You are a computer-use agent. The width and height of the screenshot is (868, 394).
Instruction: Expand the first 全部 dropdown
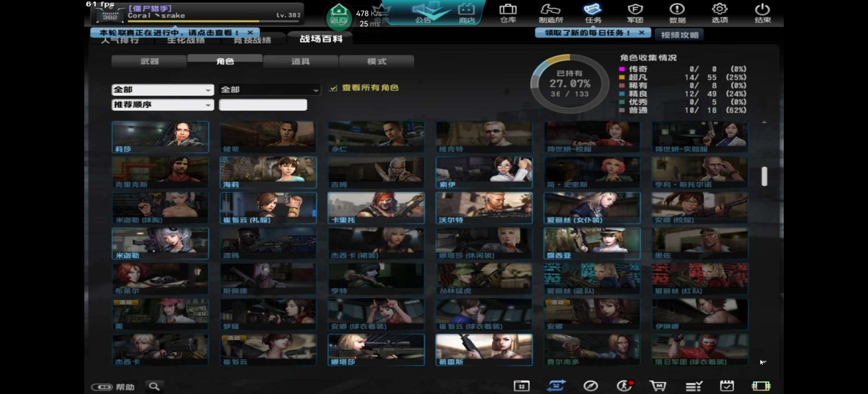(163, 90)
